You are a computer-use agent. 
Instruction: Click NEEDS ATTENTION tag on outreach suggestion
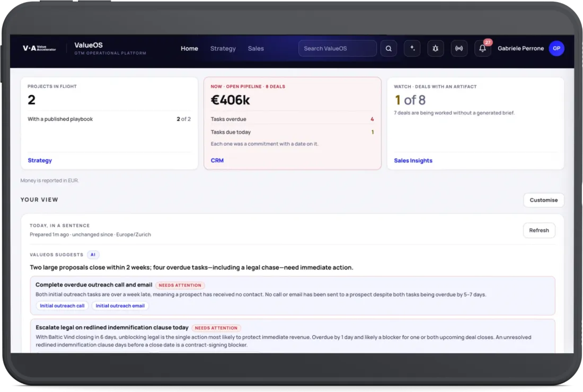[x=180, y=285]
